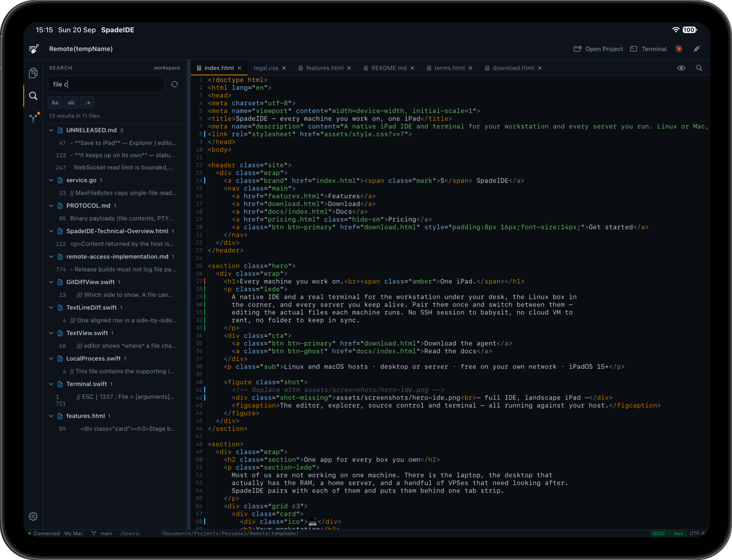Click the plug connection icon in header

(697, 49)
